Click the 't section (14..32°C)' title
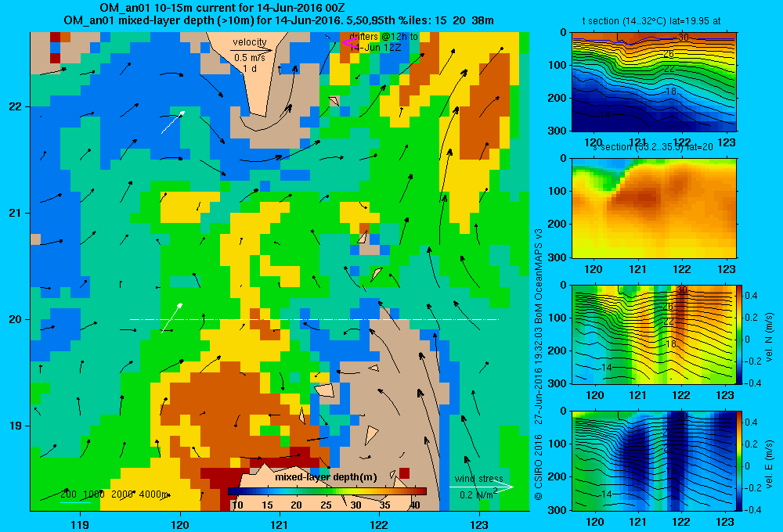Image resolution: width=783 pixels, height=532 pixels. pyautogui.click(x=624, y=21)
